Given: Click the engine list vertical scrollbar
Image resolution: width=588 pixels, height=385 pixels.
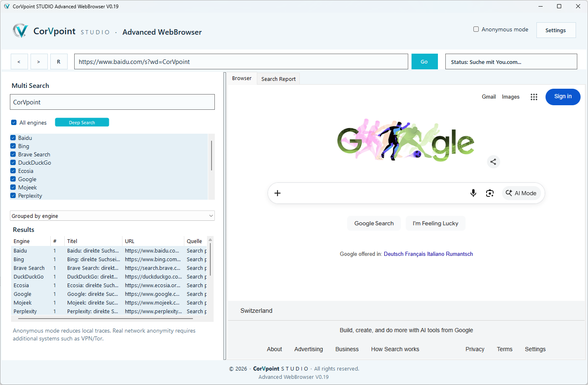Looking at the screenshot, I should (212, 156).
